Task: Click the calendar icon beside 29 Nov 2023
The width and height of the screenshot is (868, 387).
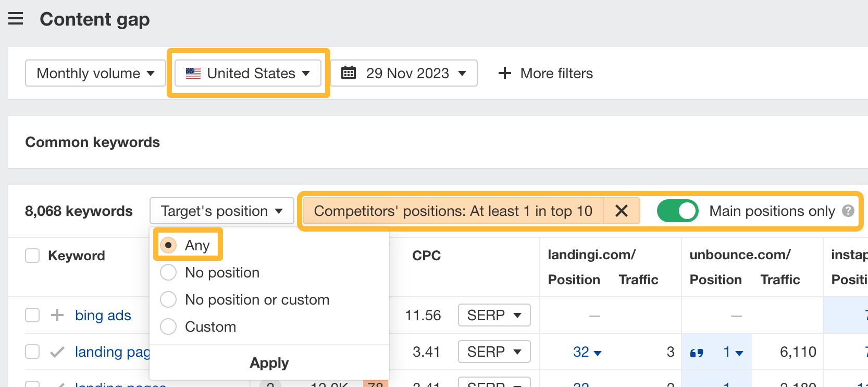Action: click(349, 73)
